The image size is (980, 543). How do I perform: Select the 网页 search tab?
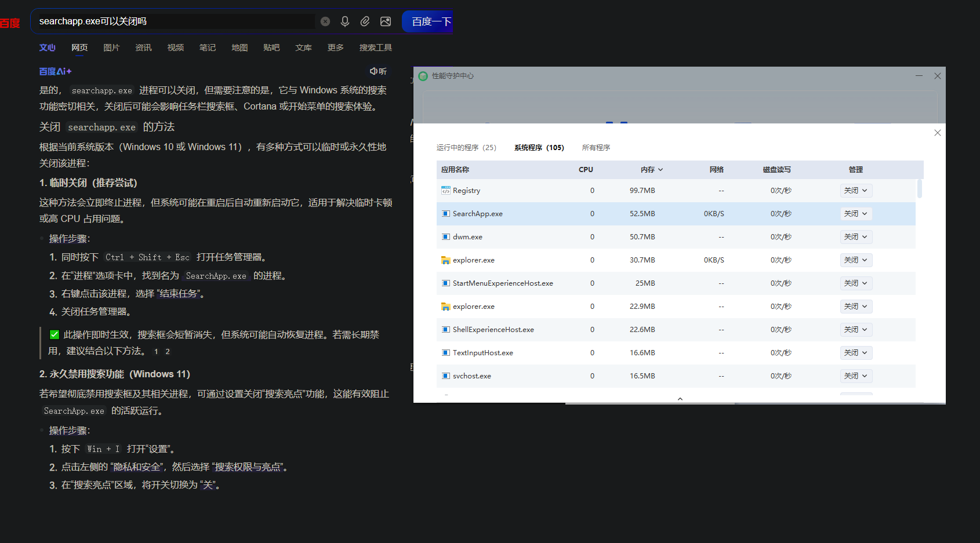point(79,48)
